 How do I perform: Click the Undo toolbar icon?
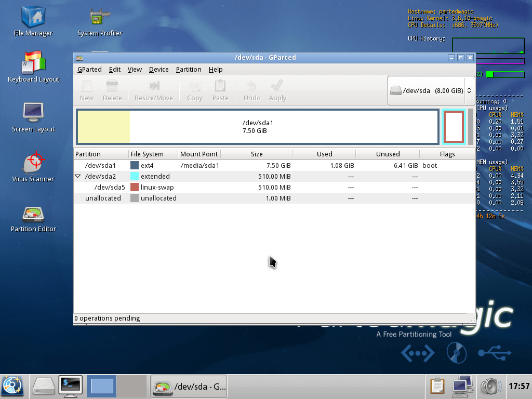click(x=252, y=90)
